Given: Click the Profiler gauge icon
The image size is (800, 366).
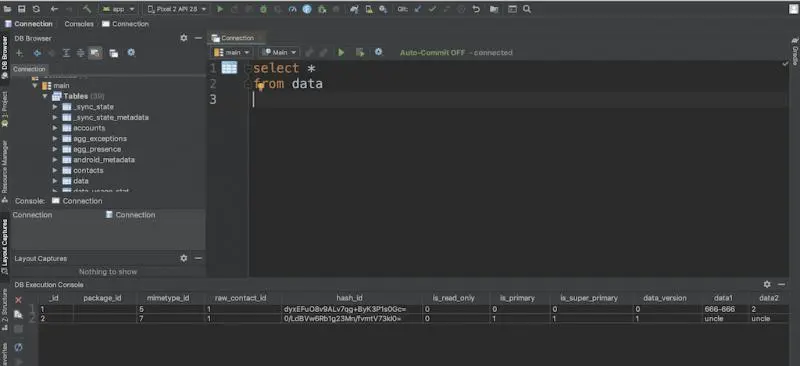Looking at the screenshot, I should click(292, 9).
